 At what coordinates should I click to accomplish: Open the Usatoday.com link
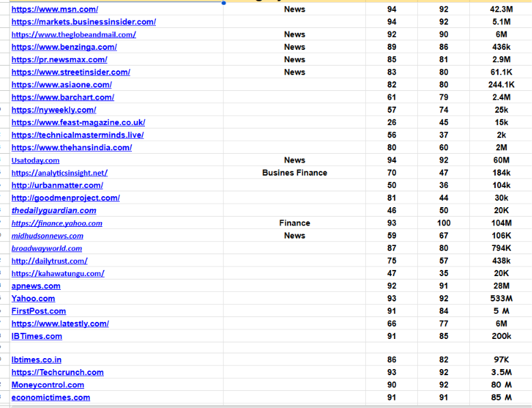(x=36, y=161)
